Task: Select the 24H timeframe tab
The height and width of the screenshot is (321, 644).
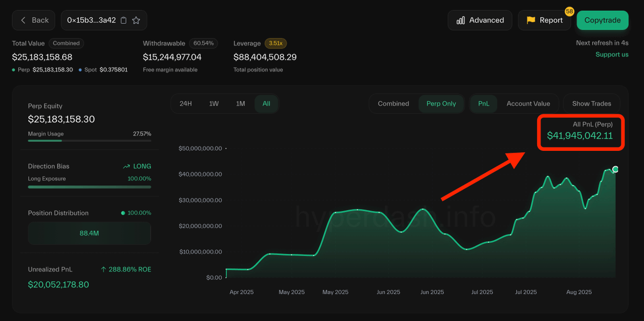Action: [x=186, y=104]
